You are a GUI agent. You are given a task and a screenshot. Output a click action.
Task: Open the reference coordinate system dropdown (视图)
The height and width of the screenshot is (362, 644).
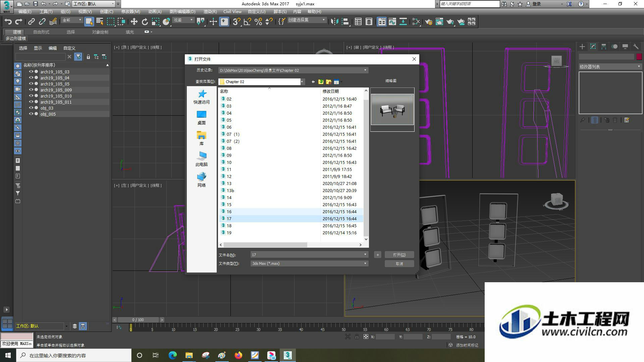[x=183, y=20]
